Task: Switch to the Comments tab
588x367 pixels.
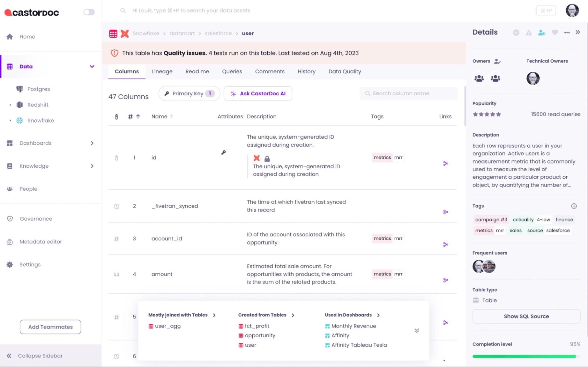Action: [270, 72]
